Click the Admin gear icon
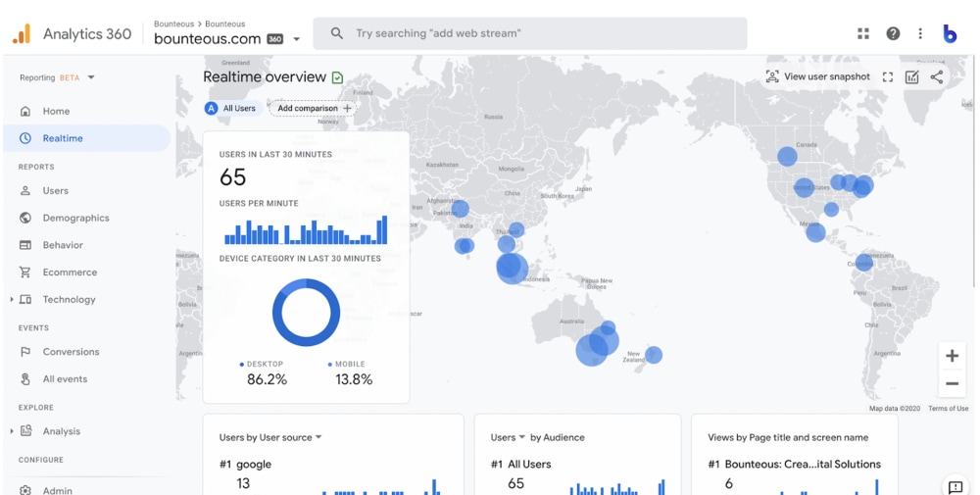Image resolution: width=980 pixels, height=495 pixels. tap(25, 491)
